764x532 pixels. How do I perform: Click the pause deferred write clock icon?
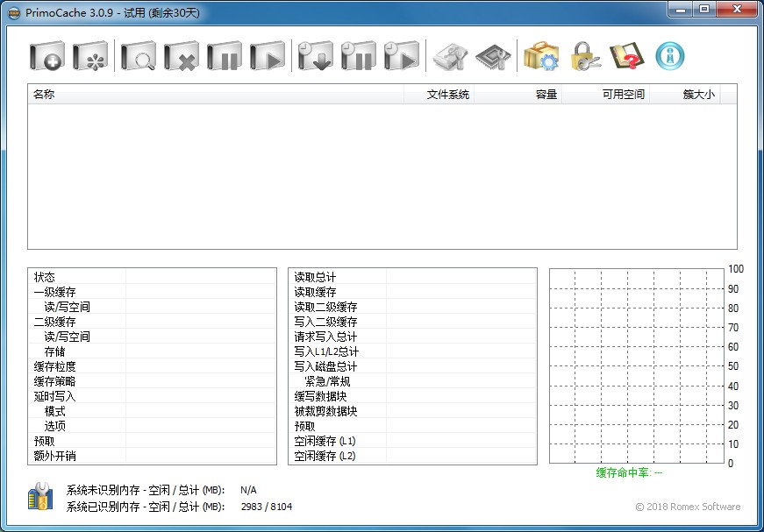(358, 57)
